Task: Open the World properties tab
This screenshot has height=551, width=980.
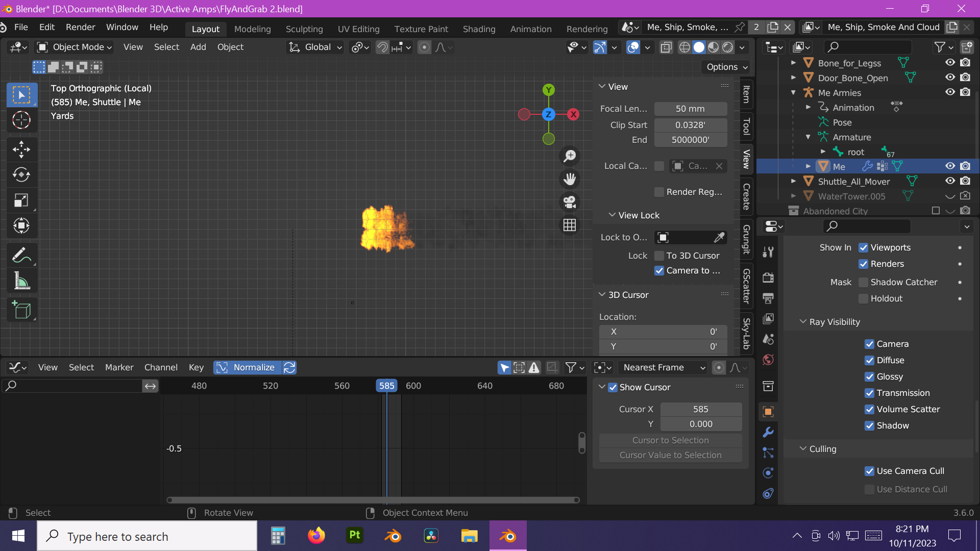Action: [x=768, y=360]
